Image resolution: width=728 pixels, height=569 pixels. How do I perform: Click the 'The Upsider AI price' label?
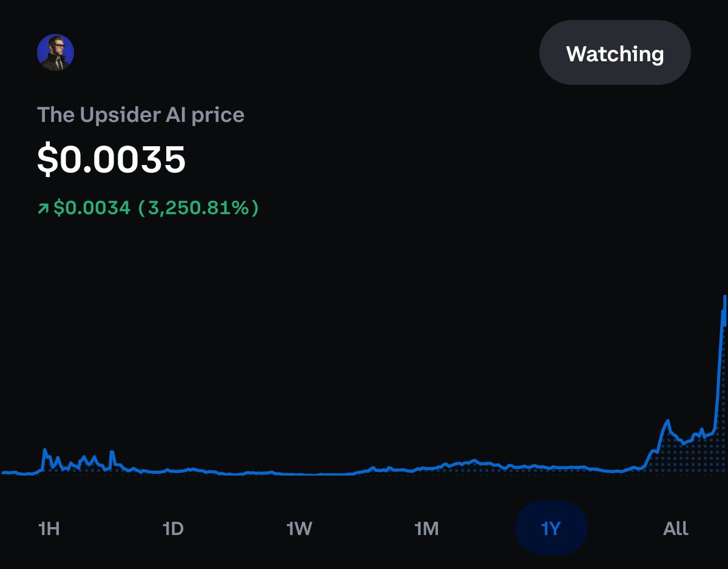(140, 115)
